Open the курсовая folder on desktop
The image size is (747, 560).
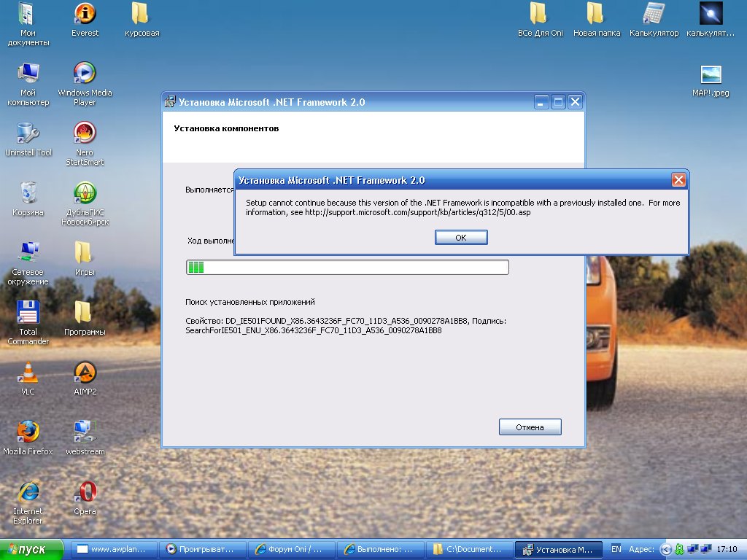pyautogui.click(x=141, y=15)
